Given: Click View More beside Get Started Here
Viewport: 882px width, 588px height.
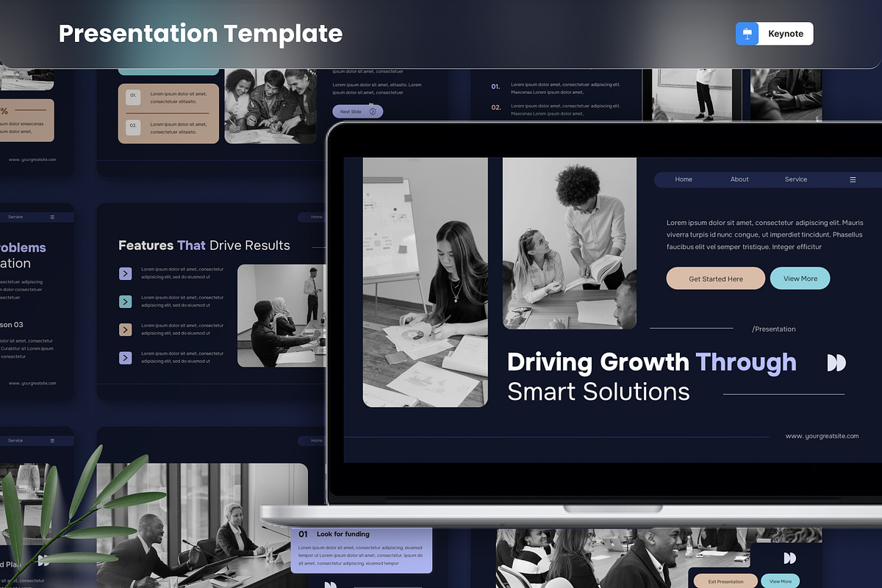Looking at the screenshot, I should tap(800, 279).
